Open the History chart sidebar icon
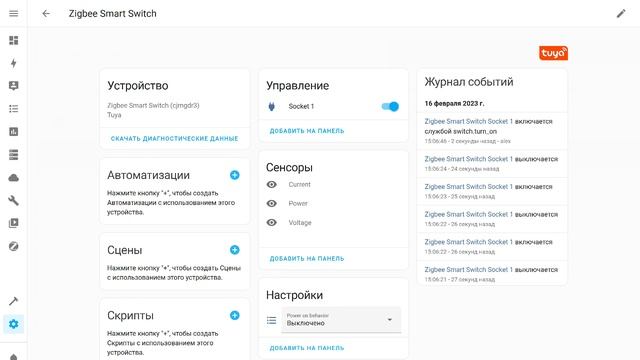640x360 pixels. (x=13, y=131)
